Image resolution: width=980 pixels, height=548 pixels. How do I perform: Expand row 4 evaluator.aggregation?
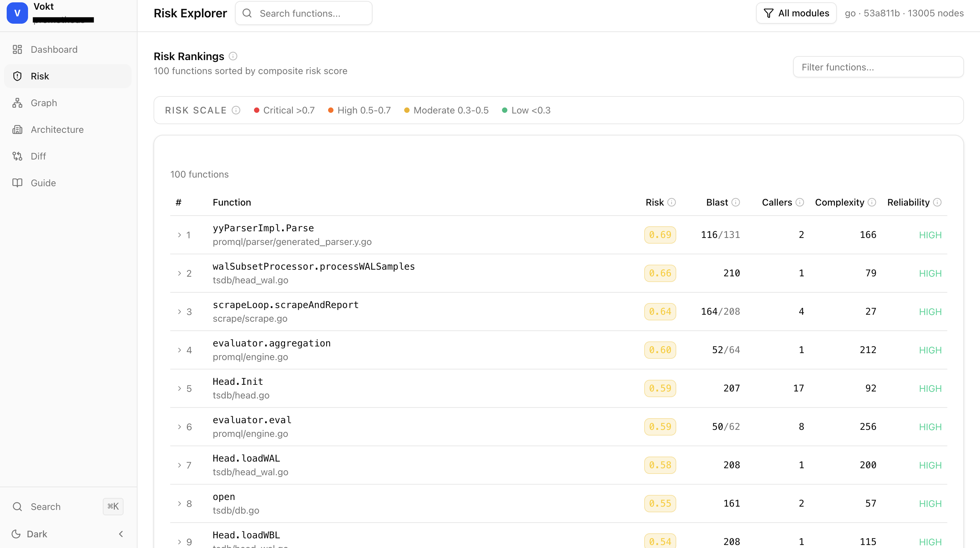(179, 350)
